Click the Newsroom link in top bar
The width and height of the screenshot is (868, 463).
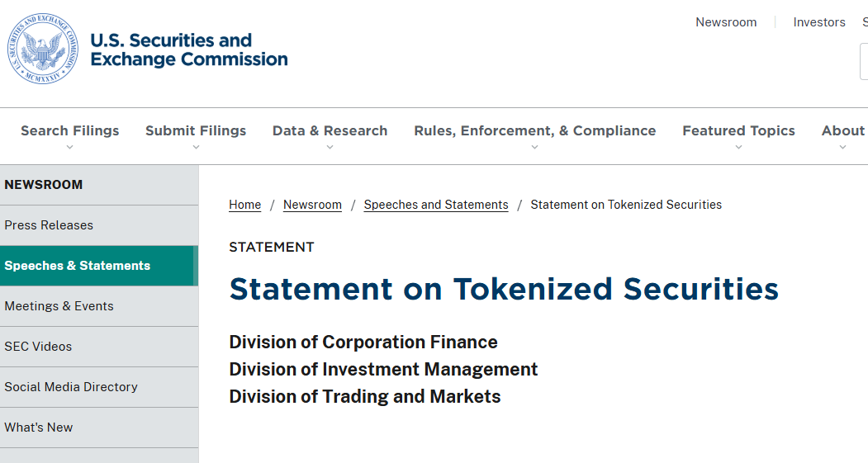pyautogui.click(x=726, y=22)
